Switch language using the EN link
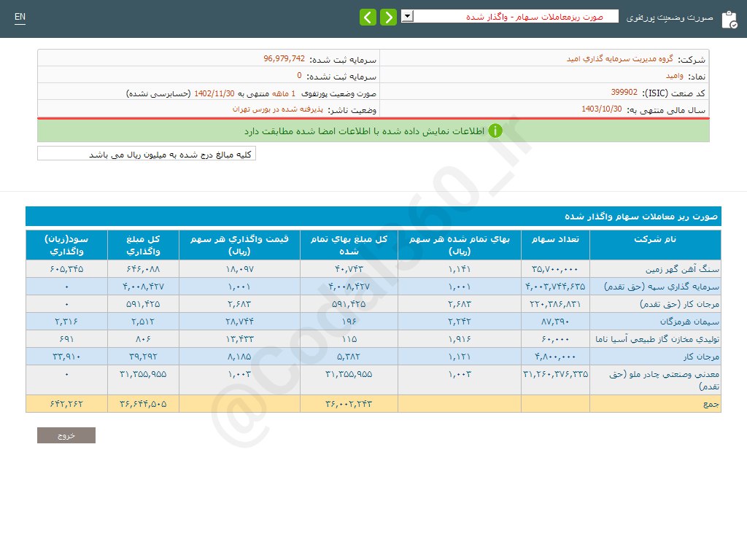The image size is (747, 560). click(20, 17)
